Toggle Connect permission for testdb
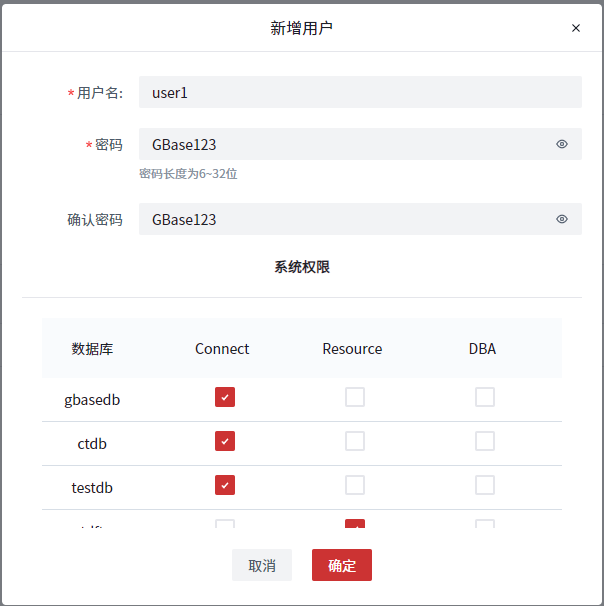The width and height of the screenshot is (604, 606). (225, 485)
